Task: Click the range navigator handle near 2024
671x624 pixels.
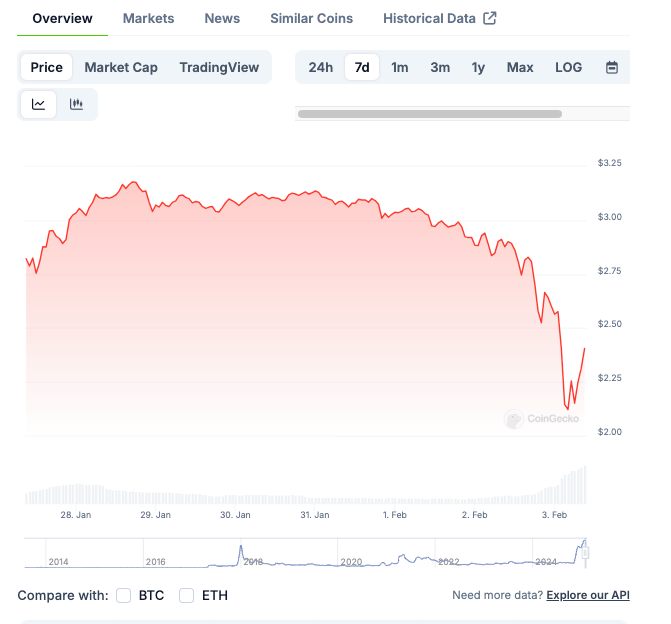Action: click(x=586, y=552)
